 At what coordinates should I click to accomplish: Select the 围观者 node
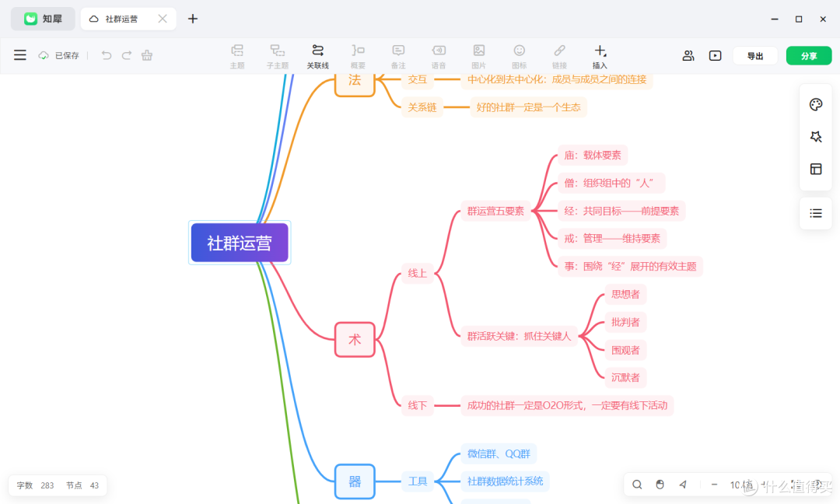click(625, 350)
